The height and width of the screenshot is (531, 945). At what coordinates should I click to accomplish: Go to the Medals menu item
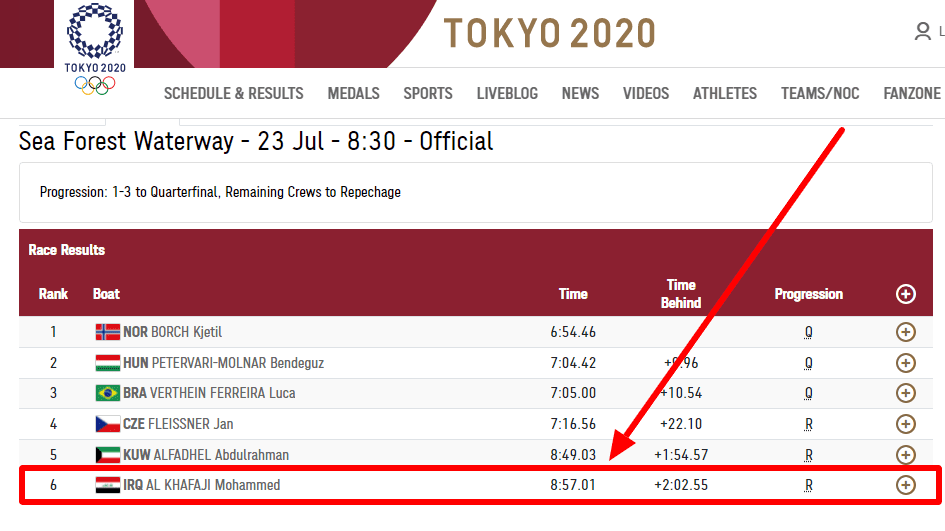(x=353, y=93)
